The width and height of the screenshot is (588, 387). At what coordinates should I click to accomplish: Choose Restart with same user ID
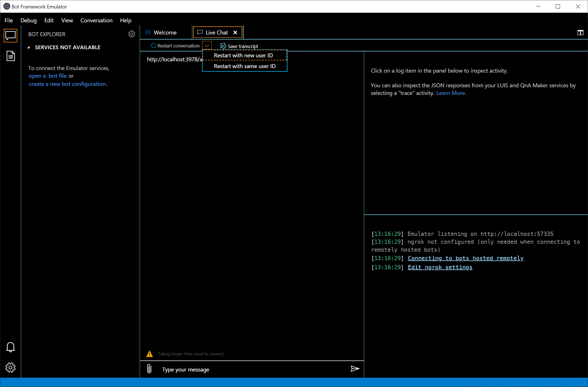245,66
